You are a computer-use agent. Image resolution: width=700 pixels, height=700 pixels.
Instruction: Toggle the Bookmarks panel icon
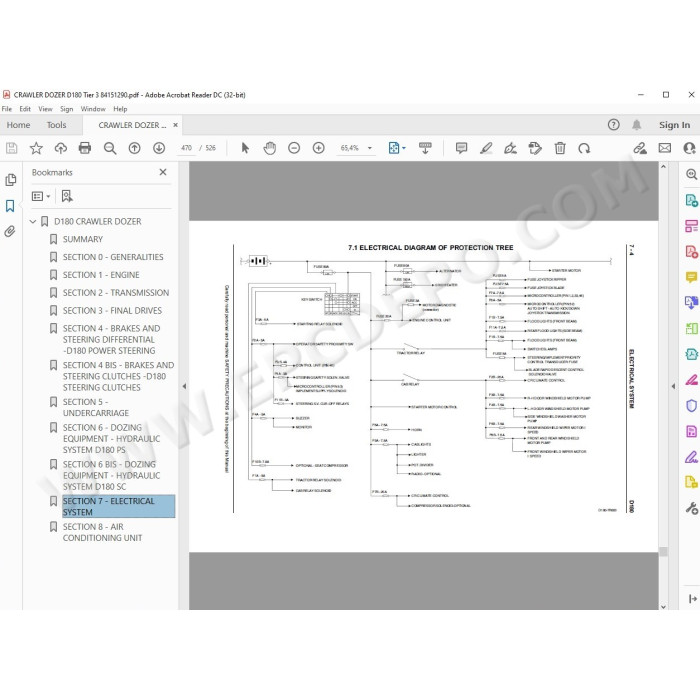(x=10, y=206)
